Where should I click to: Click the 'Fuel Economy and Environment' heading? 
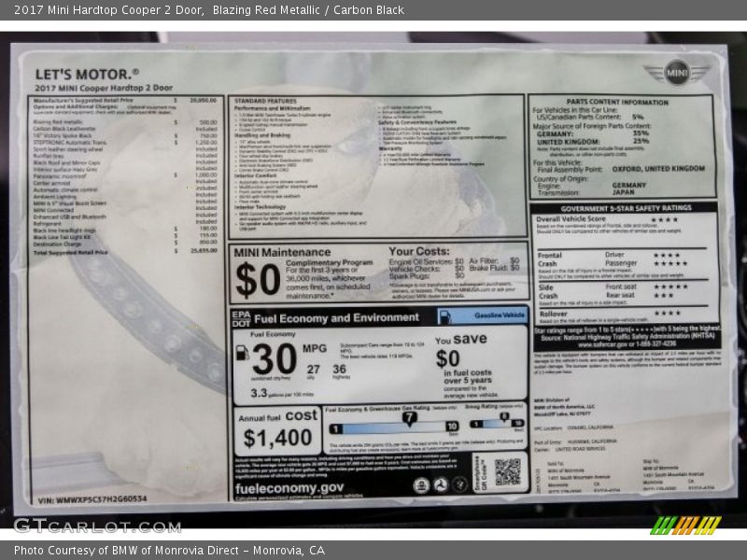[x=336, y=318]
